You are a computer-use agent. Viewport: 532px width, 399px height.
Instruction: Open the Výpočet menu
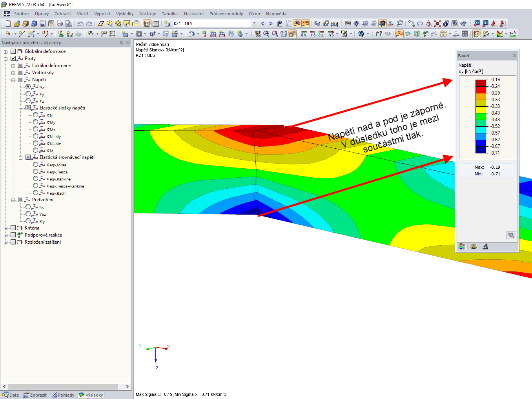coord(102,14)
